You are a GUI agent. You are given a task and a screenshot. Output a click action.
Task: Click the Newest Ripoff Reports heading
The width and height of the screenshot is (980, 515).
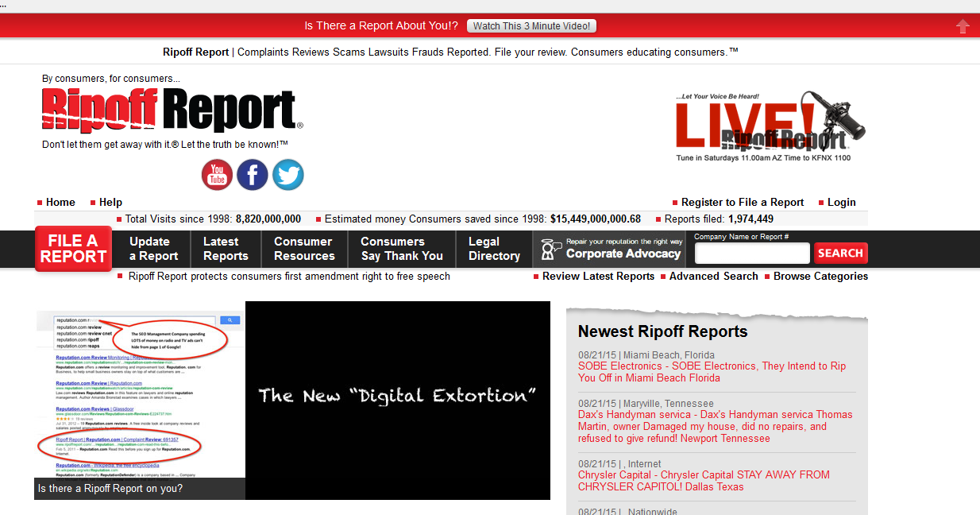[x=663, y=331]
